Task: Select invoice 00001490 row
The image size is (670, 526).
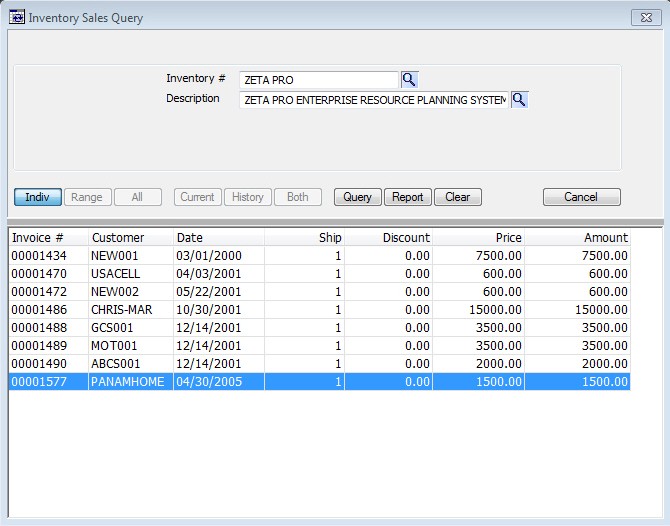Action: point(320,363)
